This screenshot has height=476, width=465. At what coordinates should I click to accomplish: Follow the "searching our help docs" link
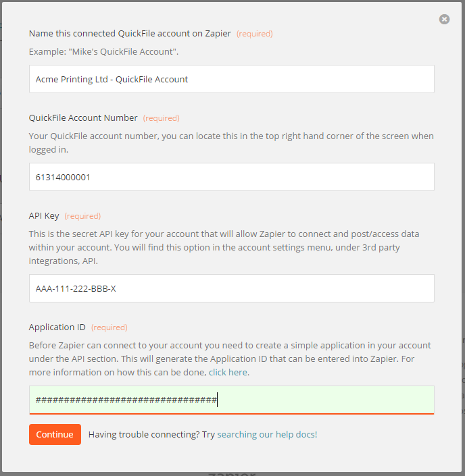267,434
